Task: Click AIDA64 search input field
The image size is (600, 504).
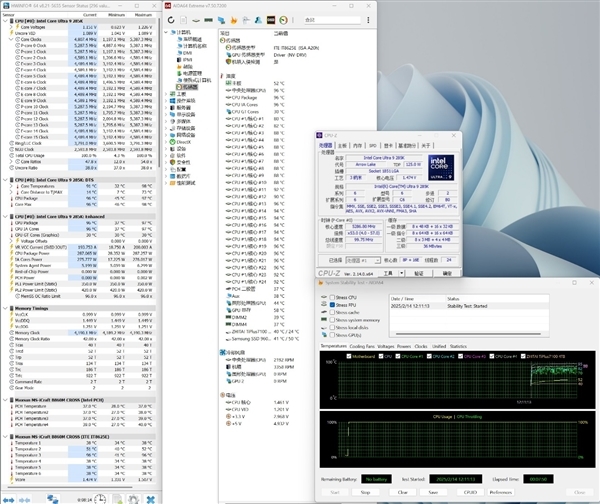Action: tap(332, 20)
